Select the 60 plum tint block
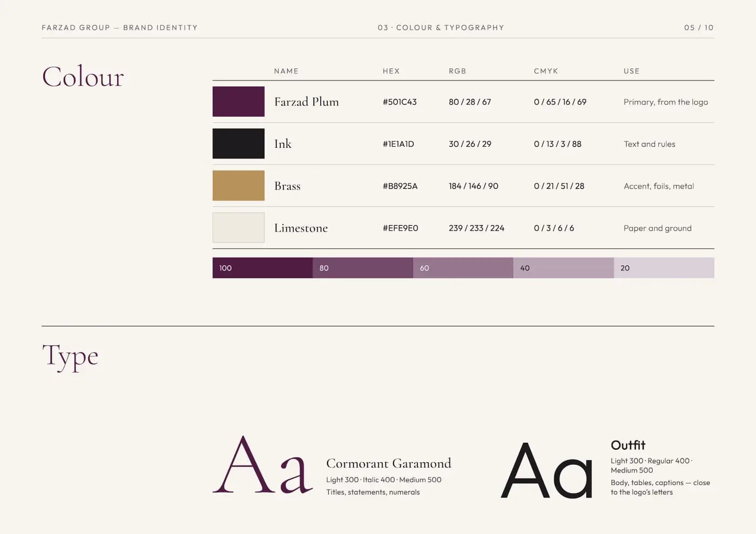Viewport: 756px width, 534px height. click(463, 268)
